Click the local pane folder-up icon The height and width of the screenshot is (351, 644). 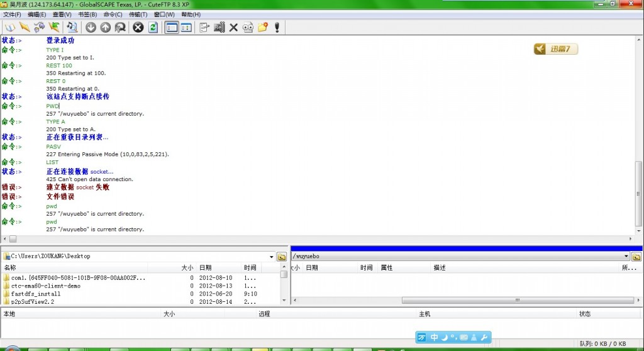[282, 257]
